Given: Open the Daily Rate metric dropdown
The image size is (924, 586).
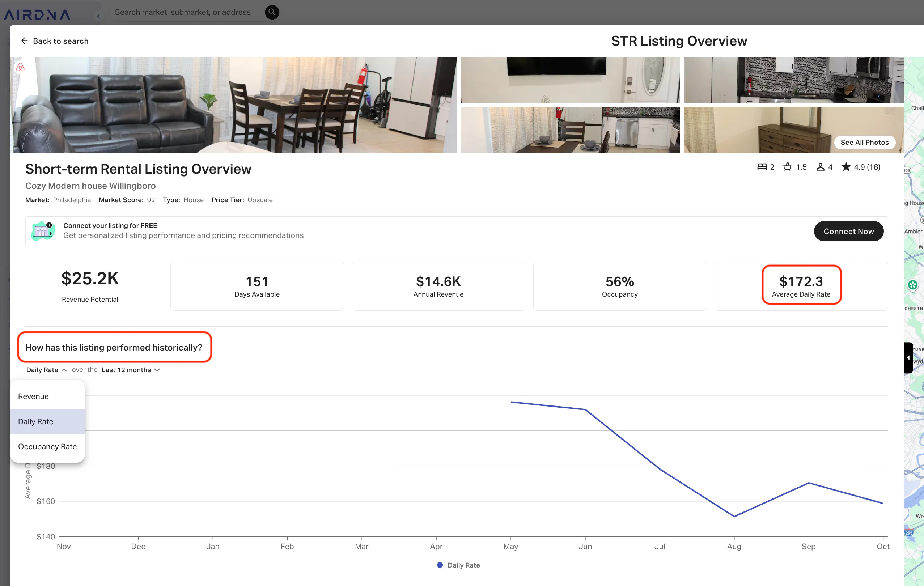Looking at the screenshot, I should (46, 370).
